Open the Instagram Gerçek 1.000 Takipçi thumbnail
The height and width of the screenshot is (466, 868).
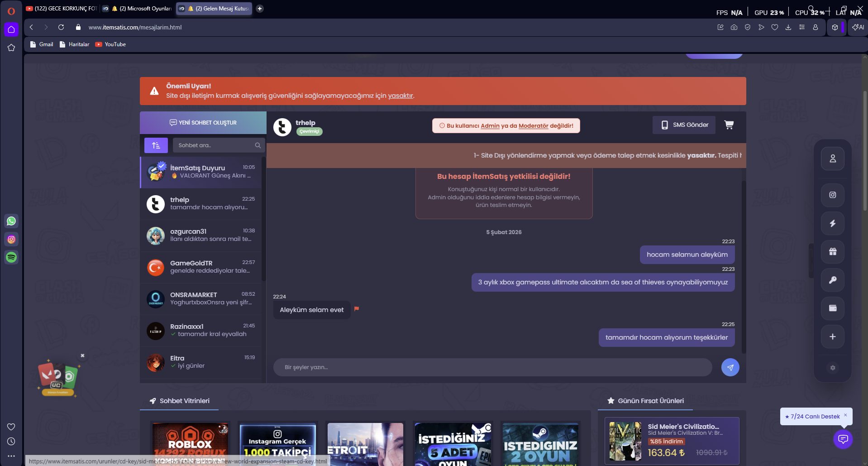tap(277, 444)
